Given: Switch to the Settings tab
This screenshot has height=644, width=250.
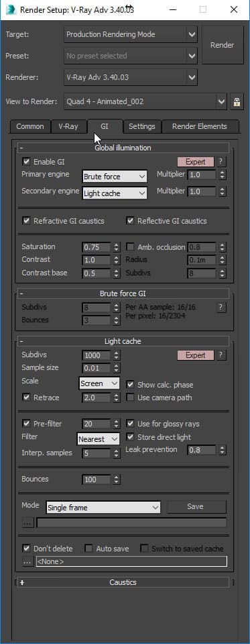Looking at the screenshot, I should pos(142,126).
